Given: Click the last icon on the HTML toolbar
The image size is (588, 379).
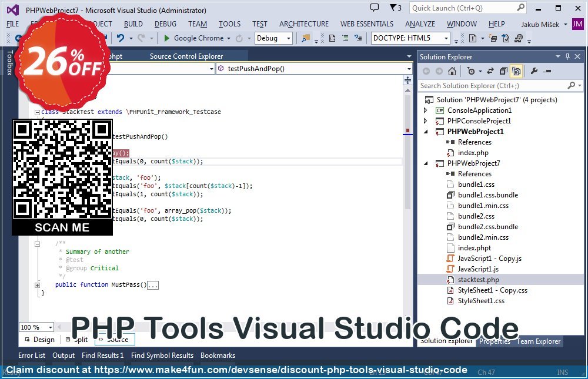Looking at the screenshot, I should point(519,38).
